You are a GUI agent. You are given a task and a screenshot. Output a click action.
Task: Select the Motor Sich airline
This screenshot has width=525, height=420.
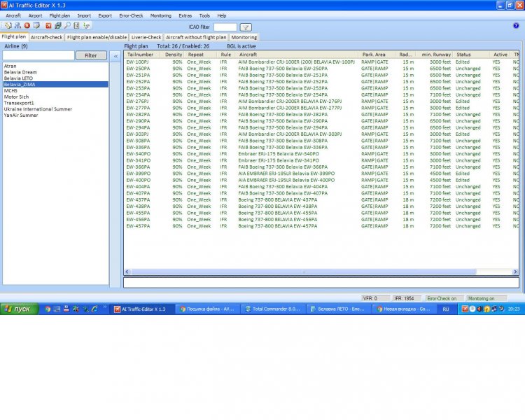(x=16, y=97)
